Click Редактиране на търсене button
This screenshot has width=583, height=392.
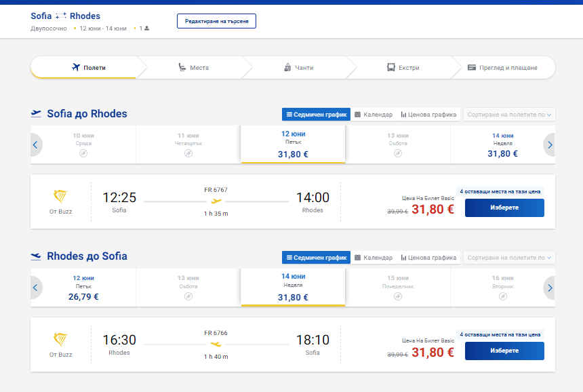(x=216, y=21)
